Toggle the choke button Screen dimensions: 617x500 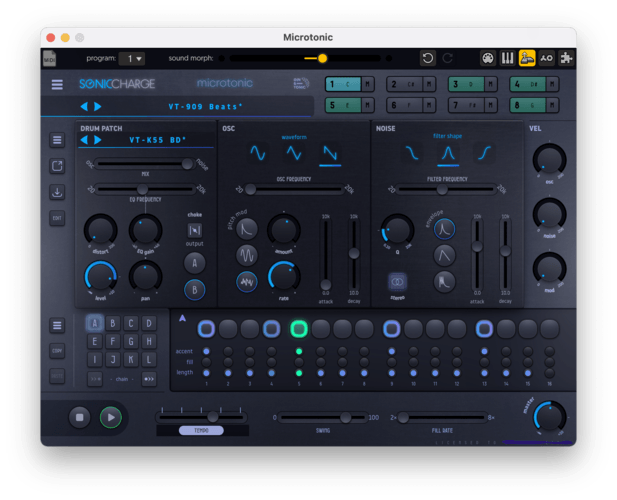coord(194,230)
